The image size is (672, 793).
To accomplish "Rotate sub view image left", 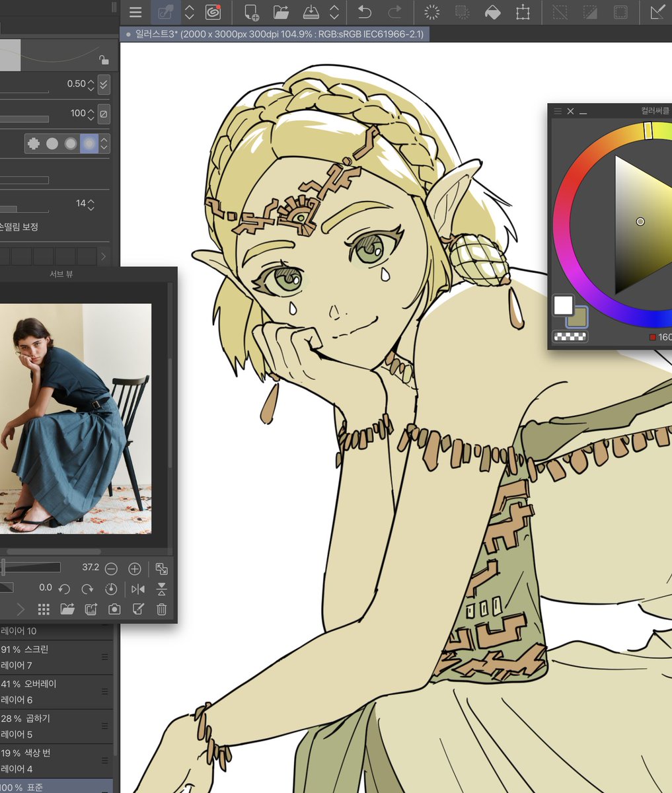I will click(64, 589).
